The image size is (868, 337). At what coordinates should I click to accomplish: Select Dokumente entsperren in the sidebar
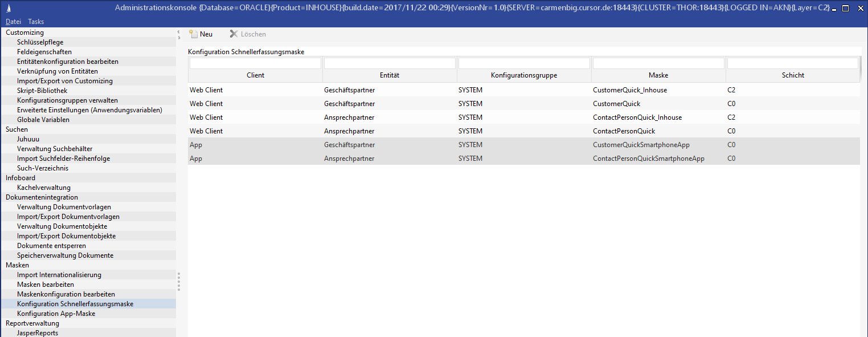(x=51, y=246)
